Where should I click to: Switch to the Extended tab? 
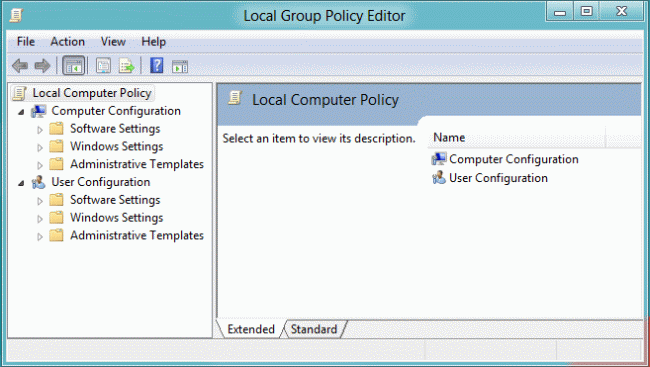(x=251, y=329)
